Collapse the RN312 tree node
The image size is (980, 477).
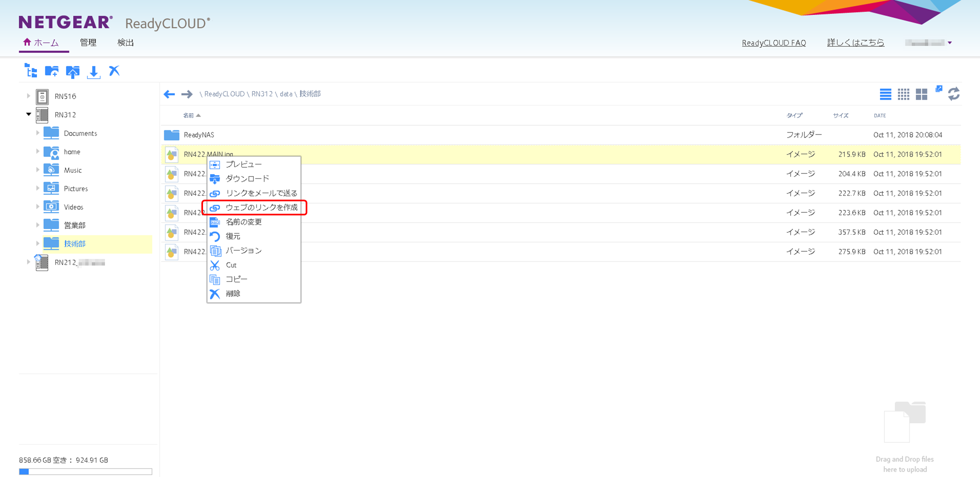pos(28,114)
